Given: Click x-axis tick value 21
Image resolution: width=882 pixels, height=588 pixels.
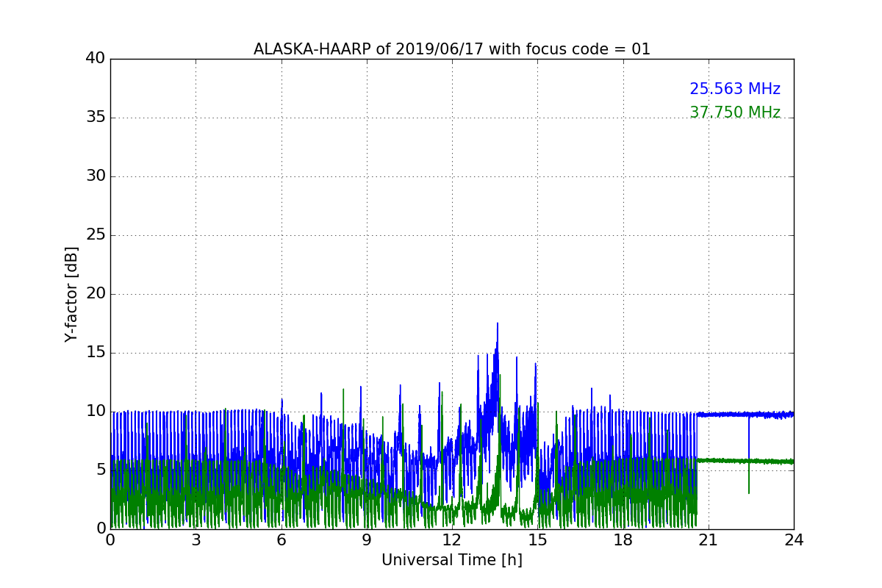Looking at the screenshot, I should click(x=709, y=540).
